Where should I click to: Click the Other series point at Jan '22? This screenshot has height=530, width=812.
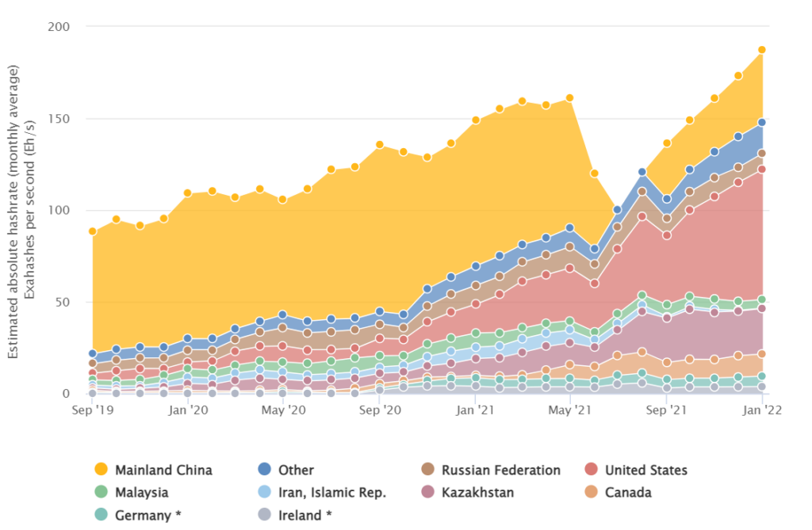[762, 123]
